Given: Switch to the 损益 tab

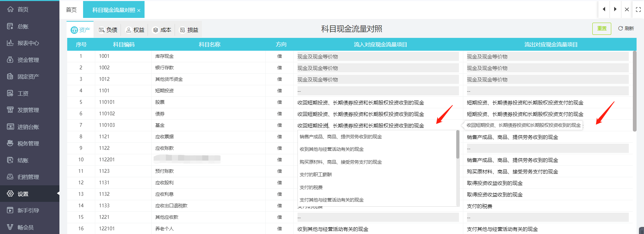Looking at the screenshot, I should tap(189, 30).
